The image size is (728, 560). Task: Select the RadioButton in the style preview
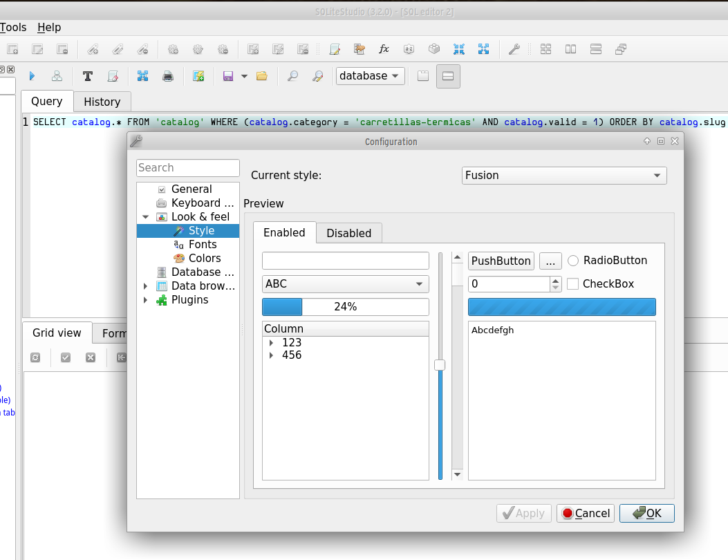[572, 261]
